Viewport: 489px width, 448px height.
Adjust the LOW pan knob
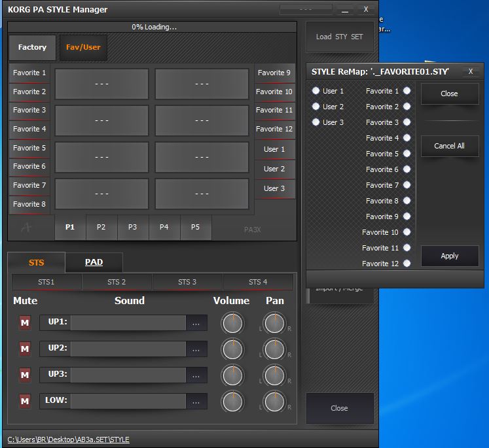tap(275, 402)
